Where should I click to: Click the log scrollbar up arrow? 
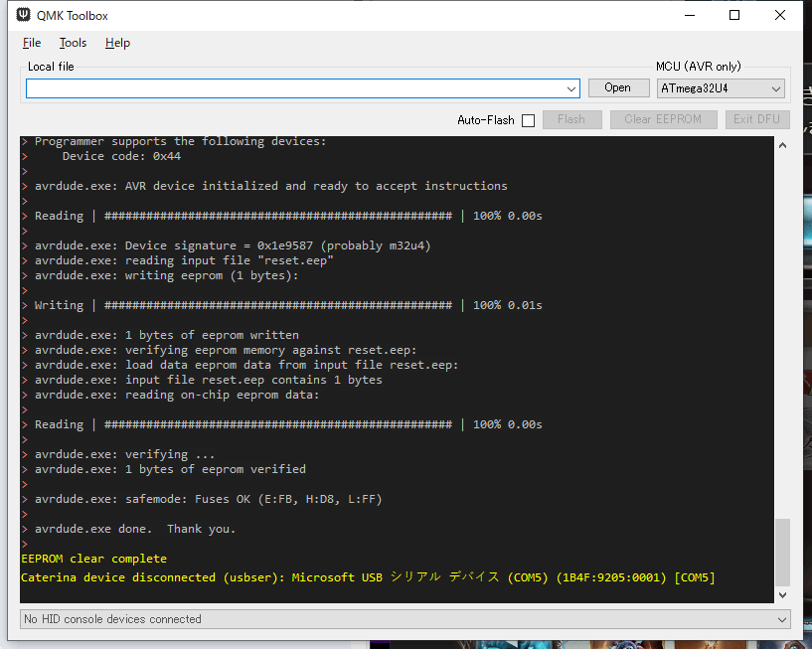782,145
